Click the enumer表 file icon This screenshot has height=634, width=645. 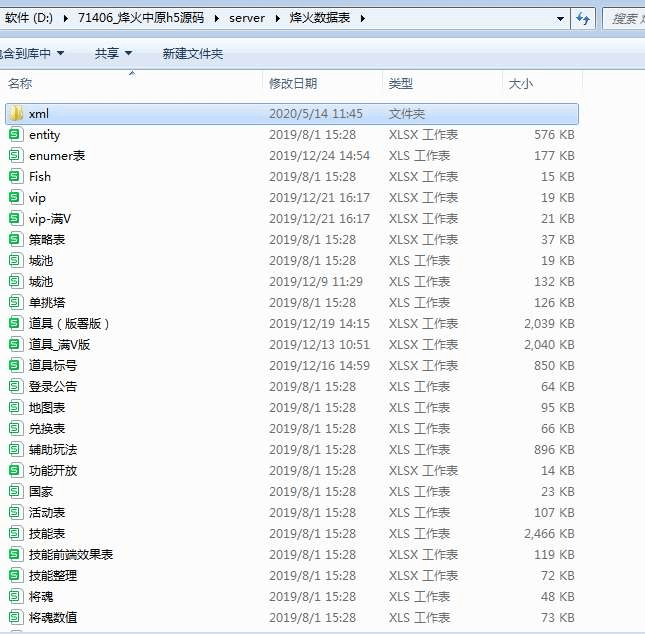[x=15, y=156]
